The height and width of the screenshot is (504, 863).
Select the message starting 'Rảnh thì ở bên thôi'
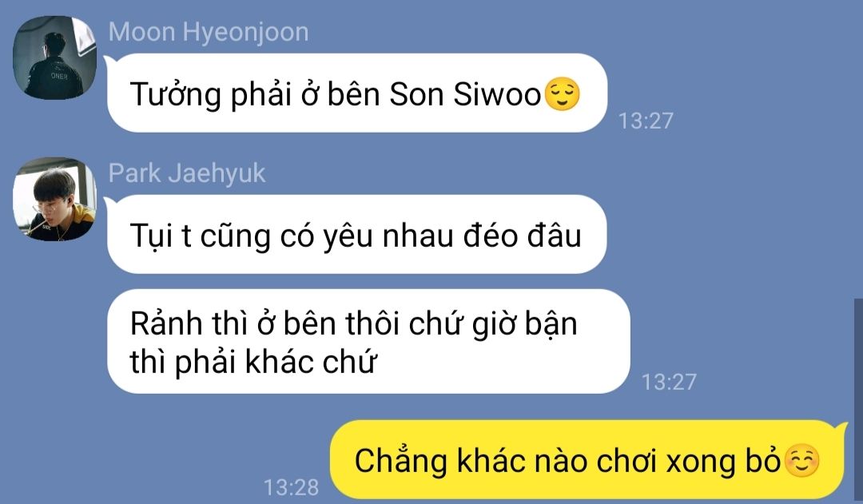pos(368,341)
